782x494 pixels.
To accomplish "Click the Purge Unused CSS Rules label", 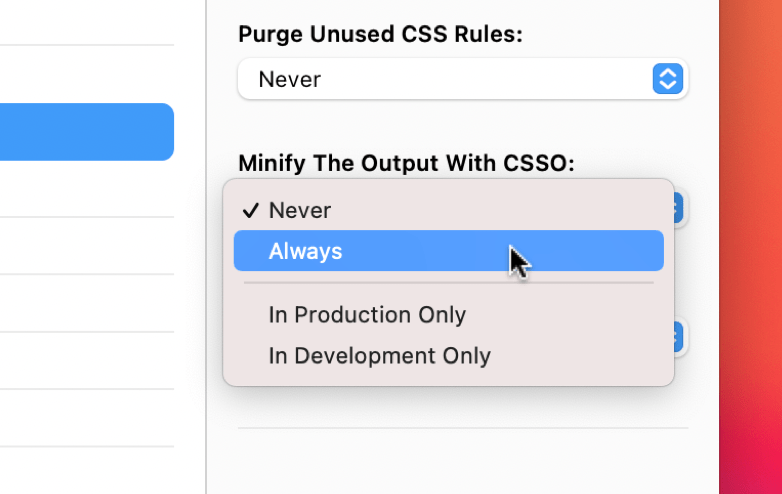I will (x=380, y=34).
